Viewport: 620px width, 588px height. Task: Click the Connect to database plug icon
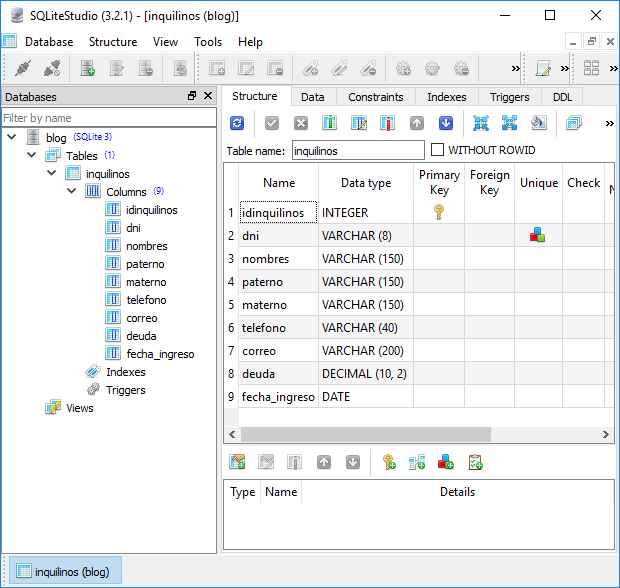pos(23,68)
